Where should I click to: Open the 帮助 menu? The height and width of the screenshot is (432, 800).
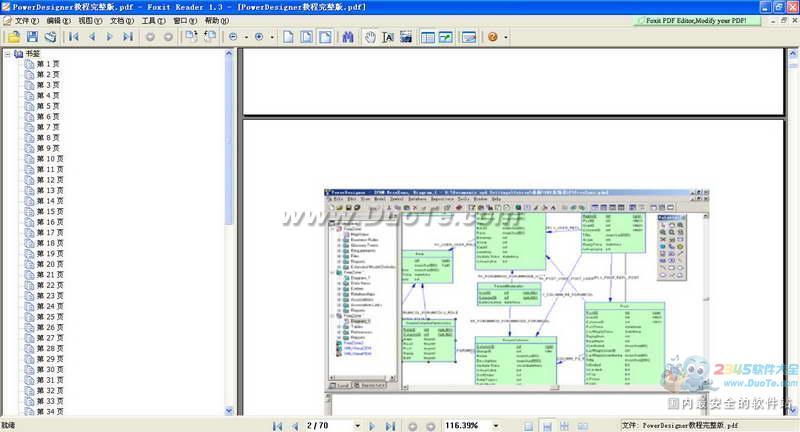[217, 20]
